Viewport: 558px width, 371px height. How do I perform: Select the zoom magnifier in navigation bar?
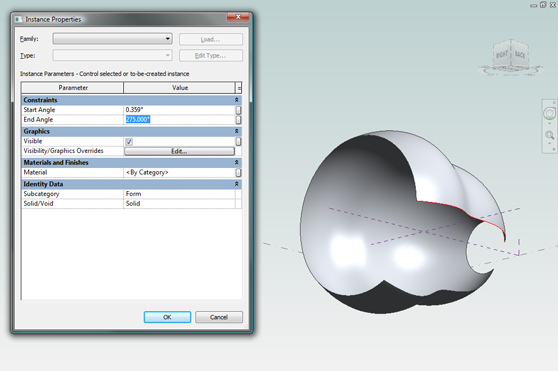pos(549,135)
